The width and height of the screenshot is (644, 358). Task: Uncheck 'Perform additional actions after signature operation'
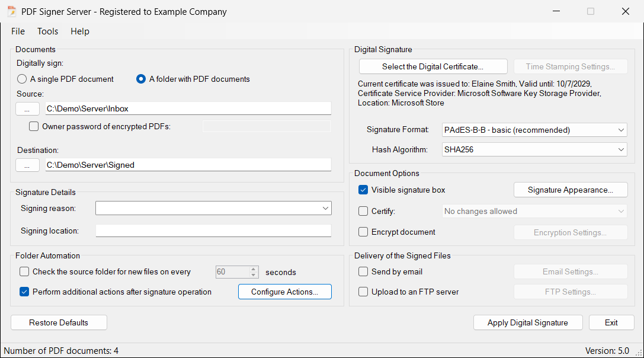pos(24,292)
